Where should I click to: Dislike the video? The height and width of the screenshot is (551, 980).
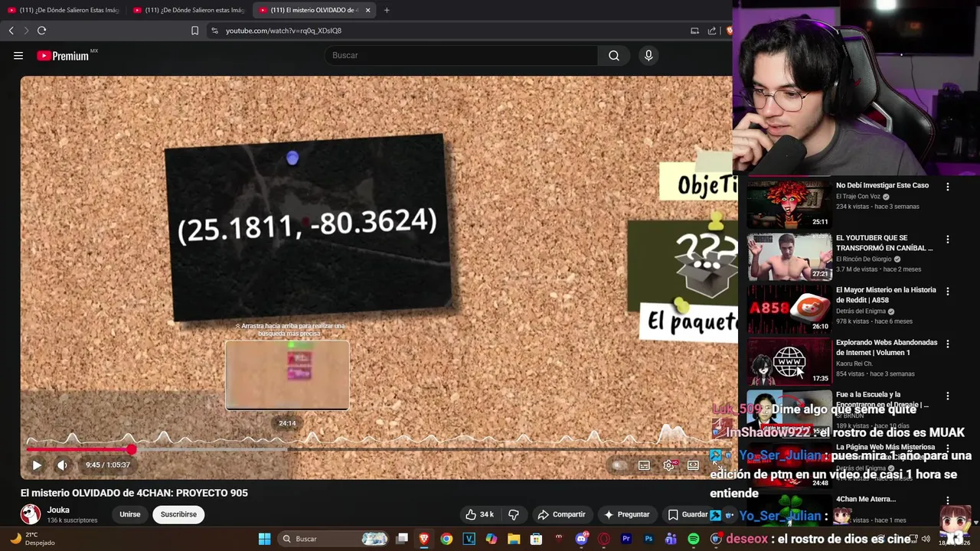click(514, 514)
